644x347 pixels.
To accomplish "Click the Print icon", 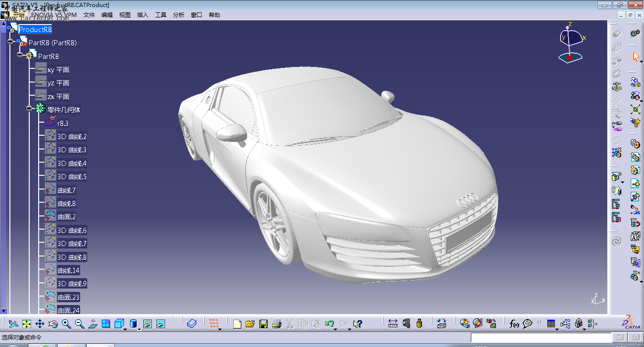I will 277,324.
